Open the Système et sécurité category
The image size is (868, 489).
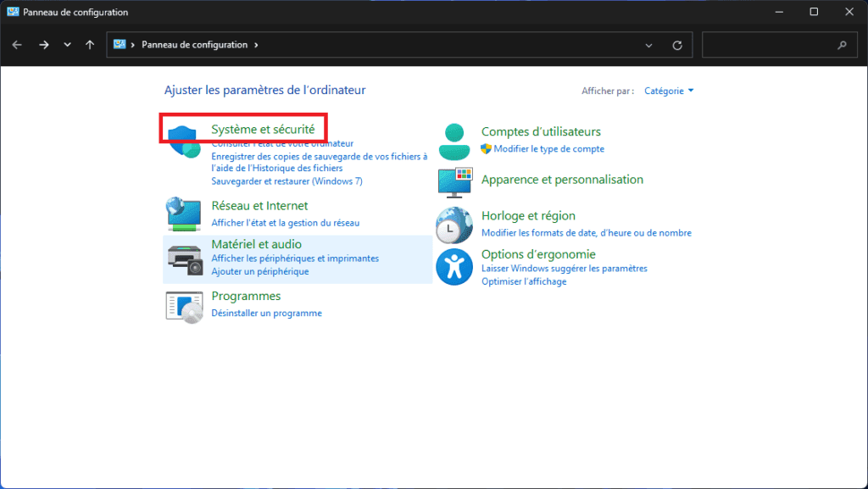click(x=263, y=129)
